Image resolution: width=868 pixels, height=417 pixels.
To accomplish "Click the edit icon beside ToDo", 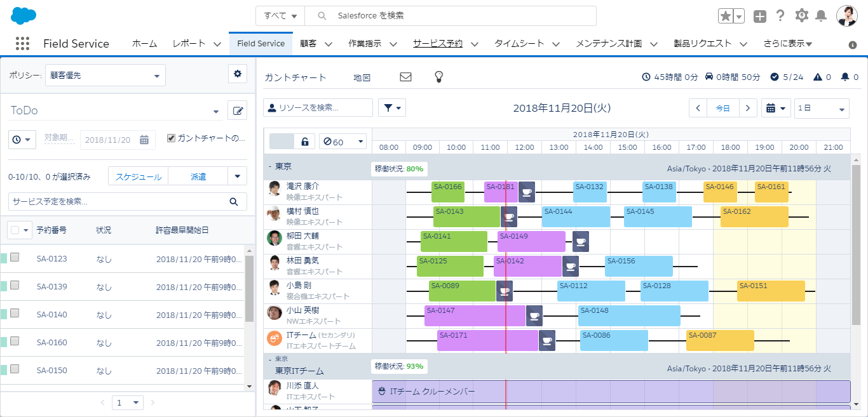I will click(x=238, y=110).
